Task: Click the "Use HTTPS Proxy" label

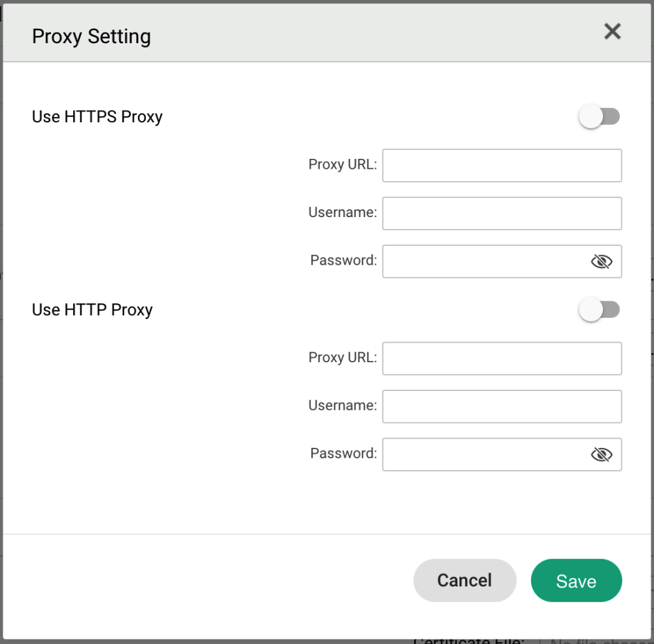Action: pyautogui.click(x=97, y=117)
